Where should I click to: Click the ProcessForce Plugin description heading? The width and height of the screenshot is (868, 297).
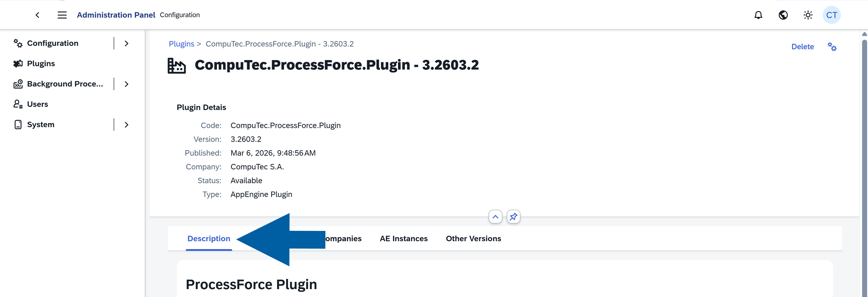pos(251,284)
